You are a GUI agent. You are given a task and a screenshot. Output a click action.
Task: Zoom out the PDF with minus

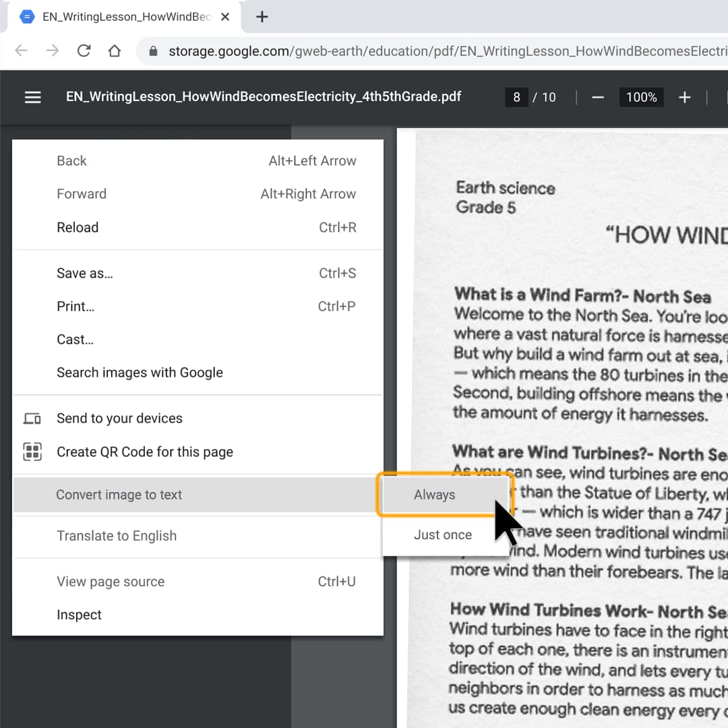(598, 98)
